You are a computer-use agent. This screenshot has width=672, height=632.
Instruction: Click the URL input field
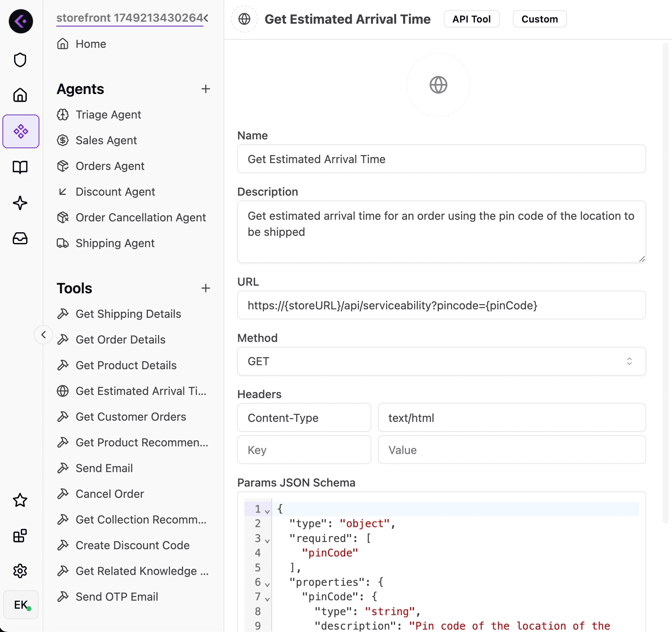(x=441, y=305)
